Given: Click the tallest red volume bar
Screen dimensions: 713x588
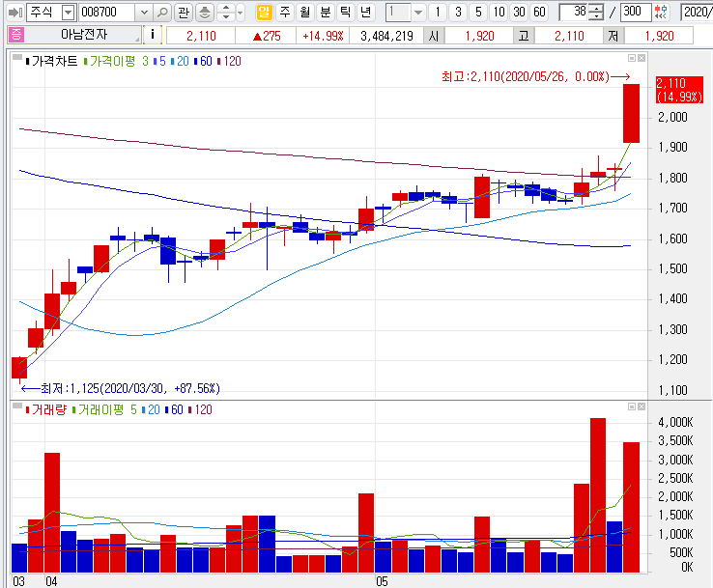Looking at the screenshot, I should (x=598, y=495).
